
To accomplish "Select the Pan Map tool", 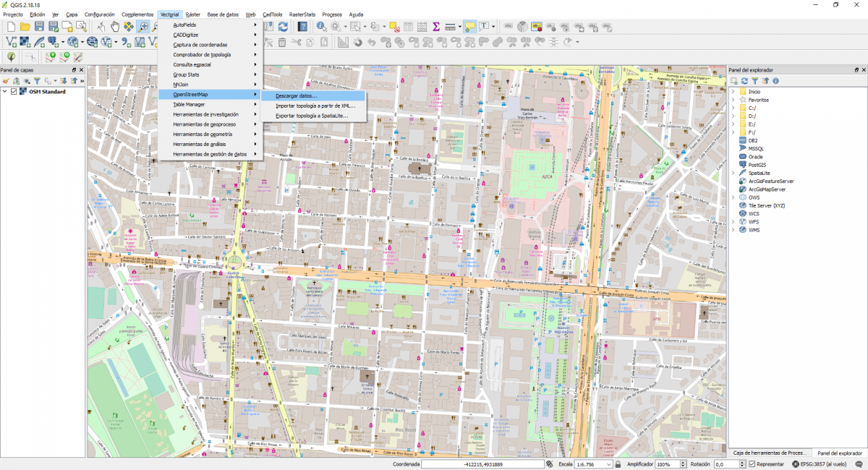I will [x=115, y=26].
